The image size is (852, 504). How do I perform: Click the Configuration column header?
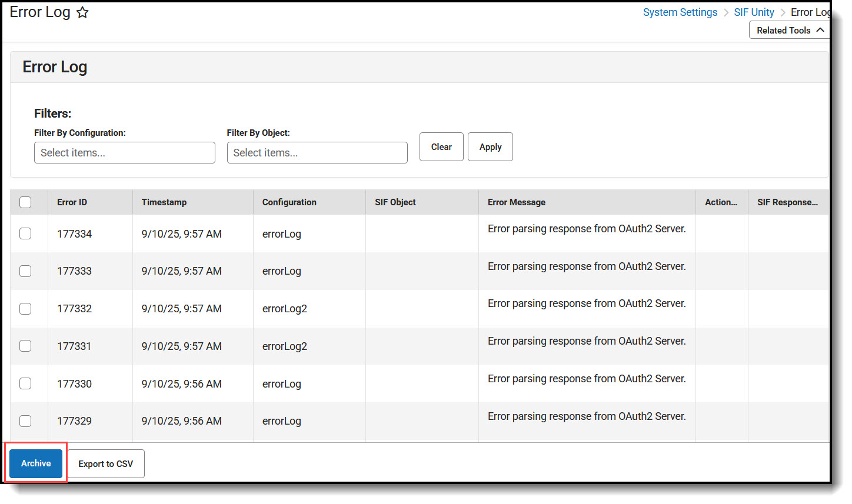[289, 202]
